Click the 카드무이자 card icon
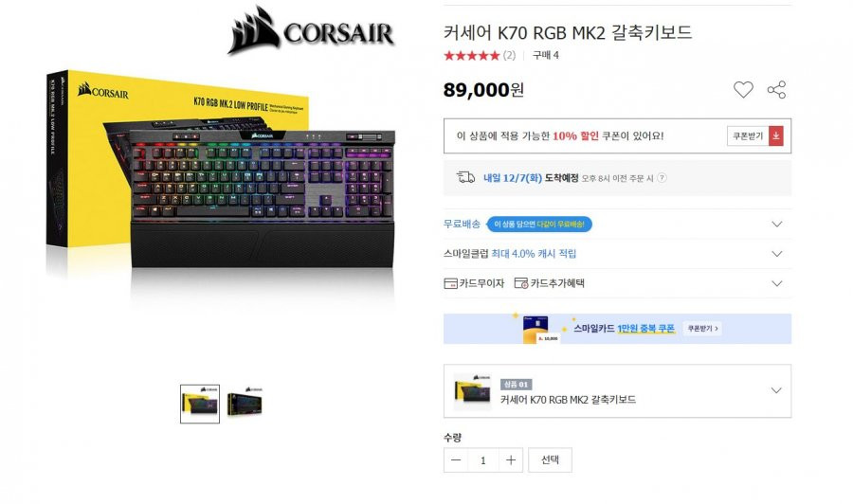853x504 pixels. 450,283
